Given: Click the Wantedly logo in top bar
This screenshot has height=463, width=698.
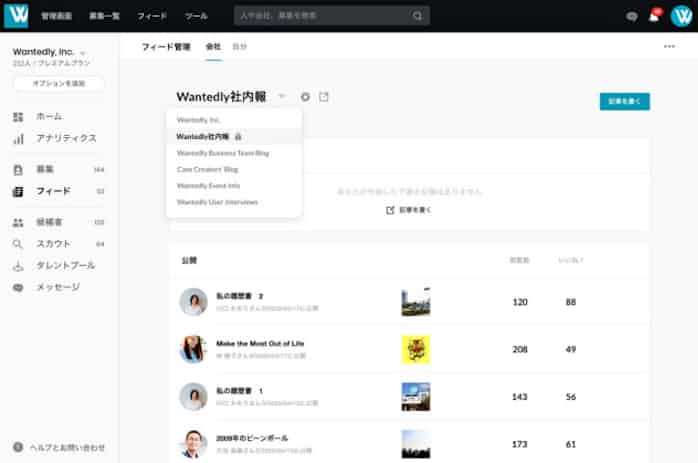Looking at the screenshot, I should pyautogui.click(x=16, y=16).
